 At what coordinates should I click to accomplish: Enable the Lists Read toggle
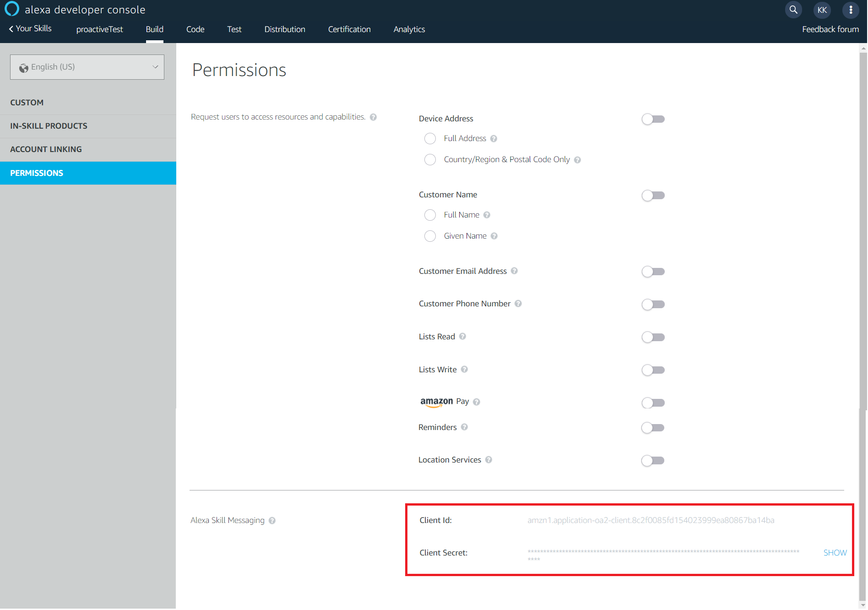click(653, 338)
